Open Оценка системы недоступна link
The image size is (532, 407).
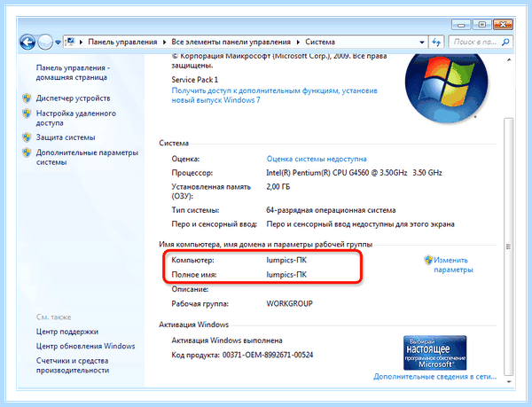click(317, 159)
